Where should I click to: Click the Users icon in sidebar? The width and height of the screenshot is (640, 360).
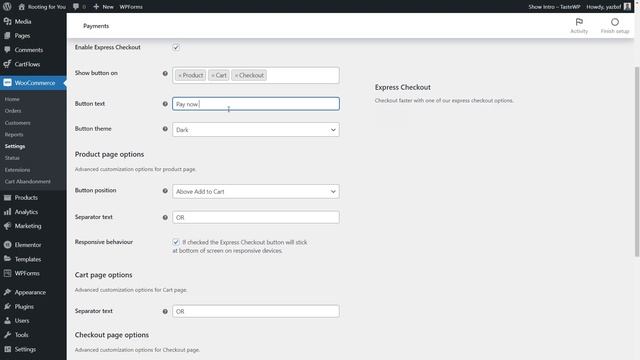(7, 320)
